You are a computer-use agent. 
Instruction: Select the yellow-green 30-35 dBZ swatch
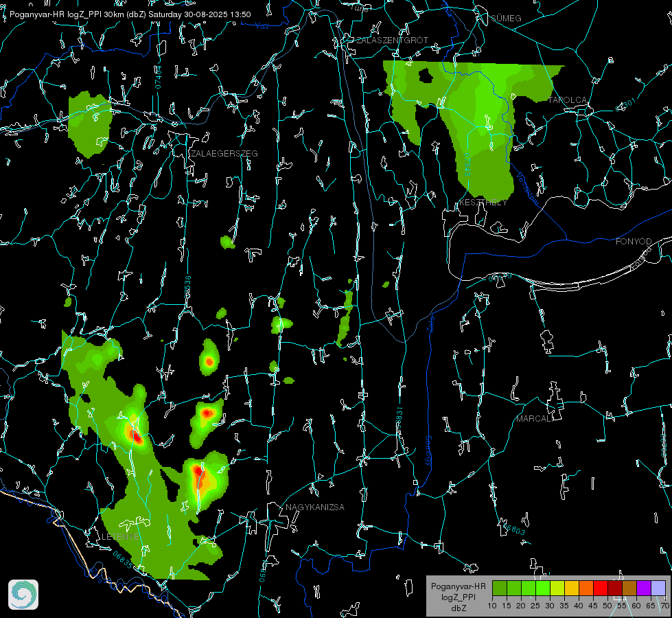click(557, 588)
